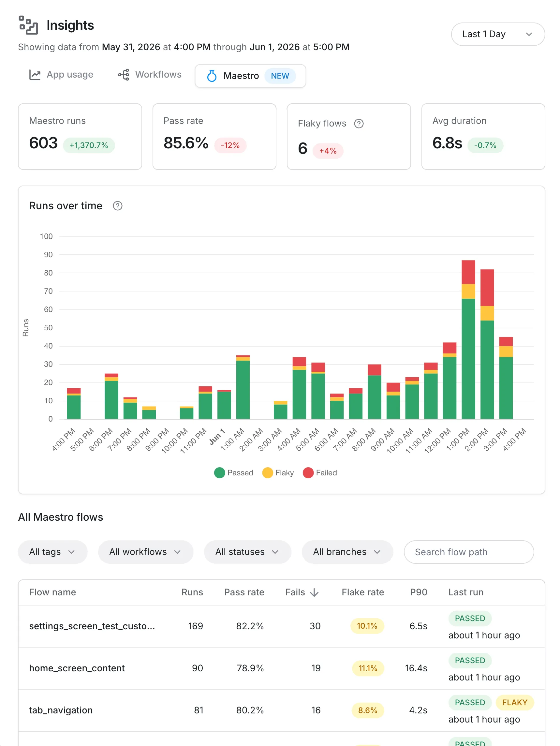This screenshot has width=560, height=746.
Task: Switch to the Workflows tab
Action: tap(150, 75)
